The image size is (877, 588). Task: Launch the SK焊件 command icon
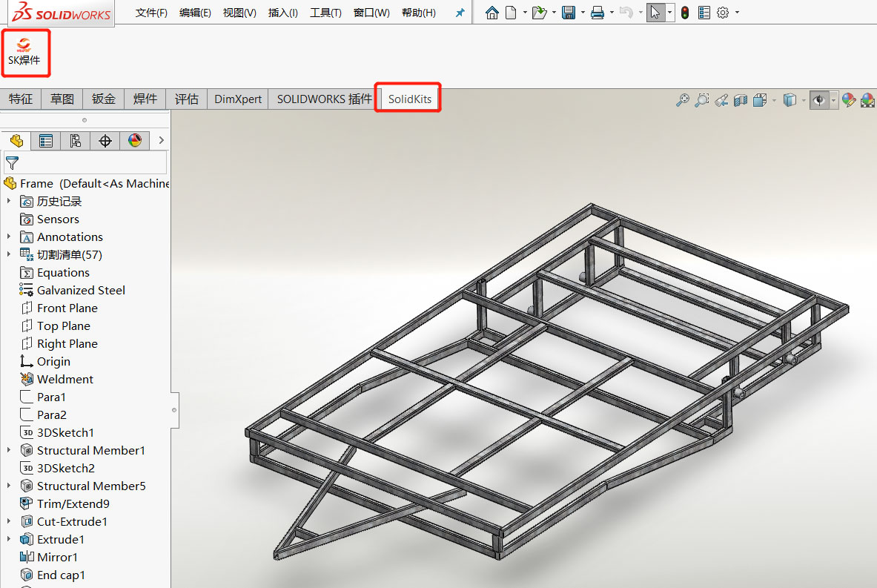tap(24, 52)
